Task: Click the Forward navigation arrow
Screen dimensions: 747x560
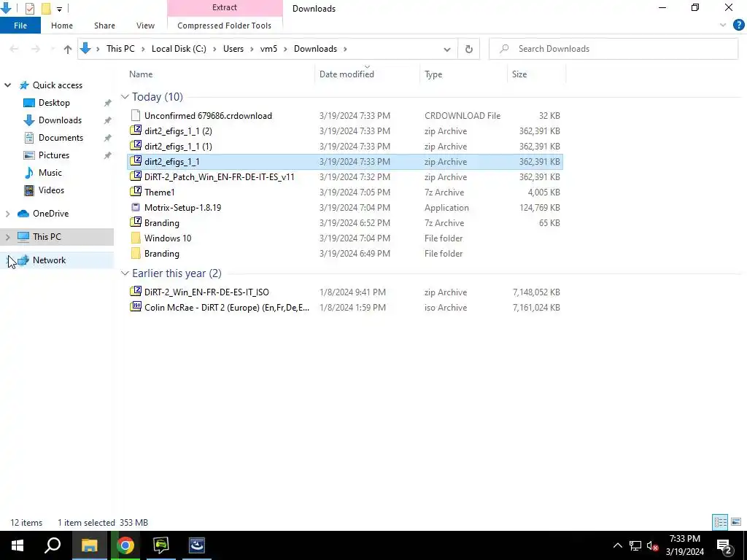Action: click(x=35, y=49)
